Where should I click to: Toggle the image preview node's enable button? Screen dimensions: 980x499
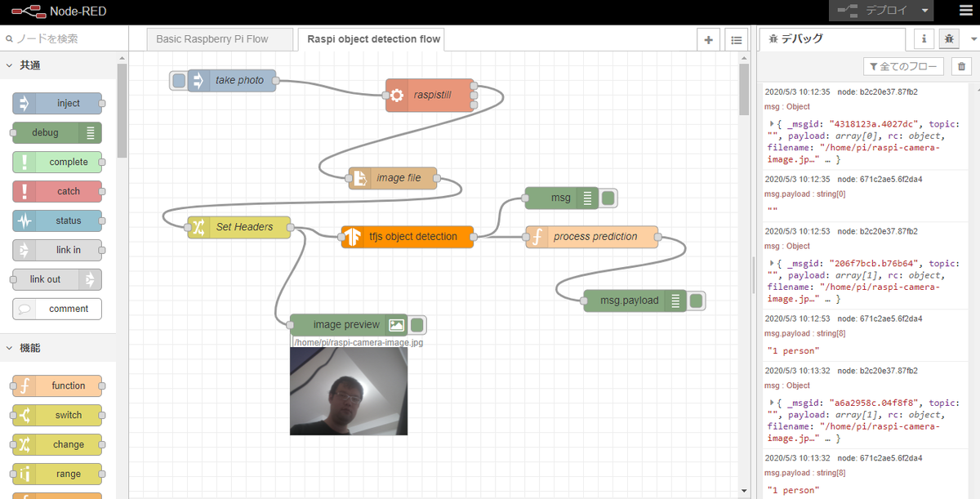pyautogui.click(x=416, y=324)
